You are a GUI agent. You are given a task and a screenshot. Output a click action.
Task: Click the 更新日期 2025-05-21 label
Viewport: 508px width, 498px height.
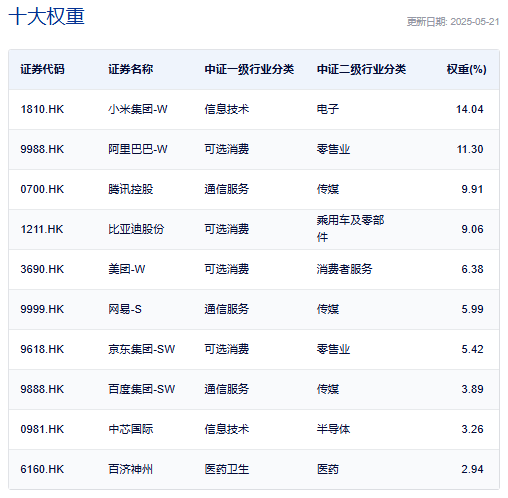453,22
